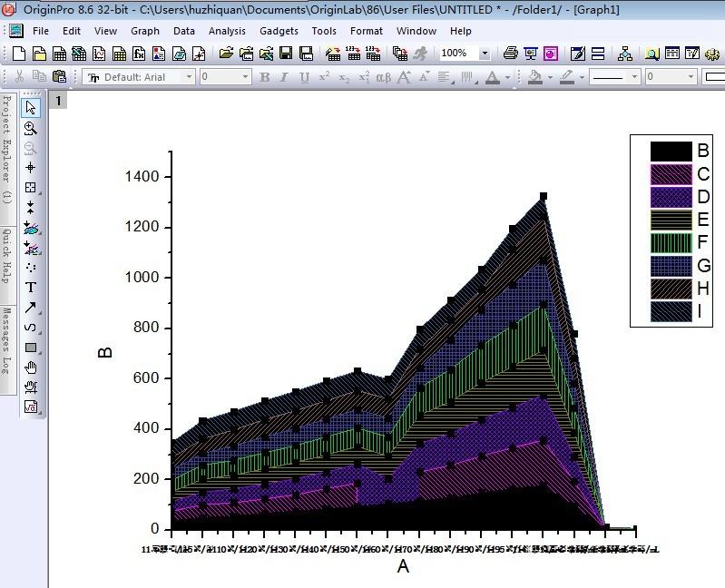Print the graph using the printer icon
This screenshot has width=725, height=588.
(511, 54)
